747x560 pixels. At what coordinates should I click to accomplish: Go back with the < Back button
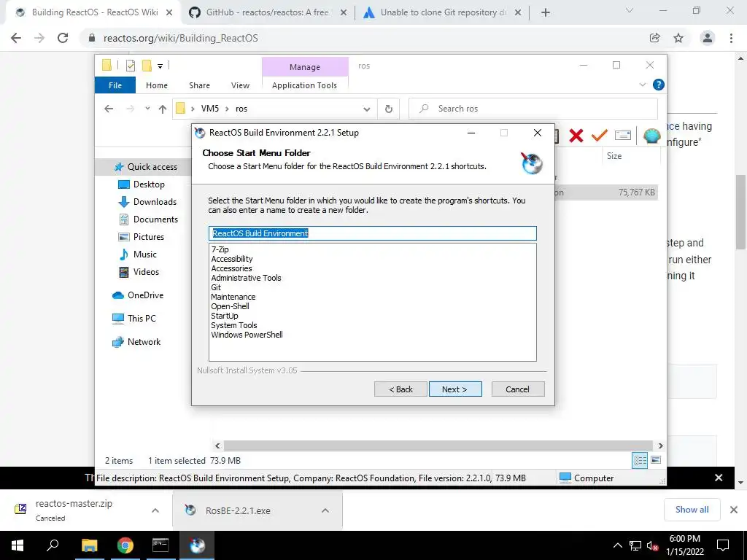coord(400,389)
